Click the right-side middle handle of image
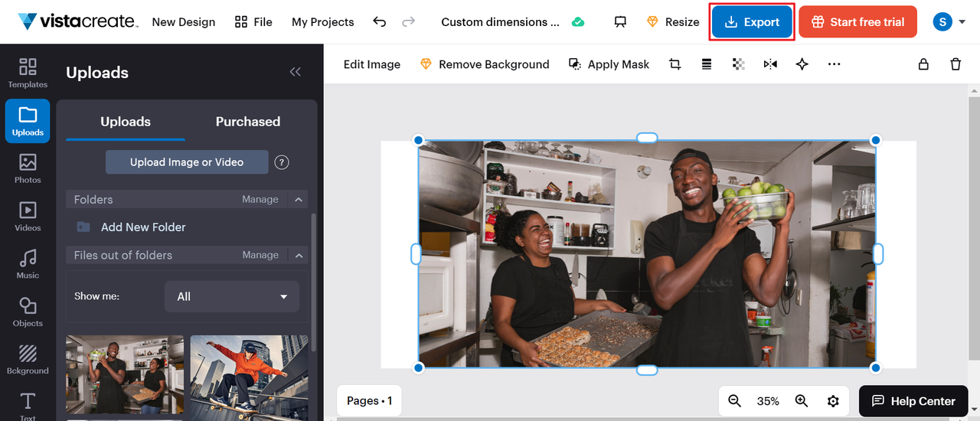Viewport: 980px width, 421px height. coord(878,254)
